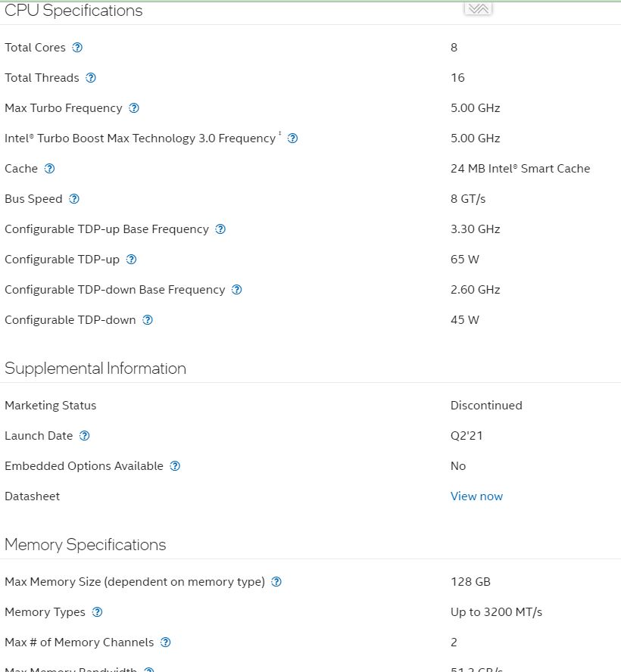Click the CPU Specifications section heading
Screen dimensions: 621x672
73,11
